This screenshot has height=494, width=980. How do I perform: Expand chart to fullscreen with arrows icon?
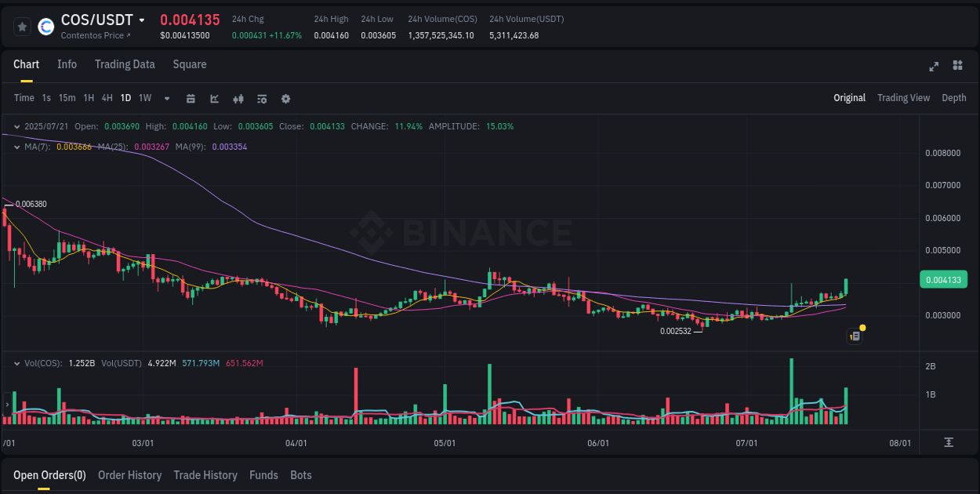click(x=933, y=67)
